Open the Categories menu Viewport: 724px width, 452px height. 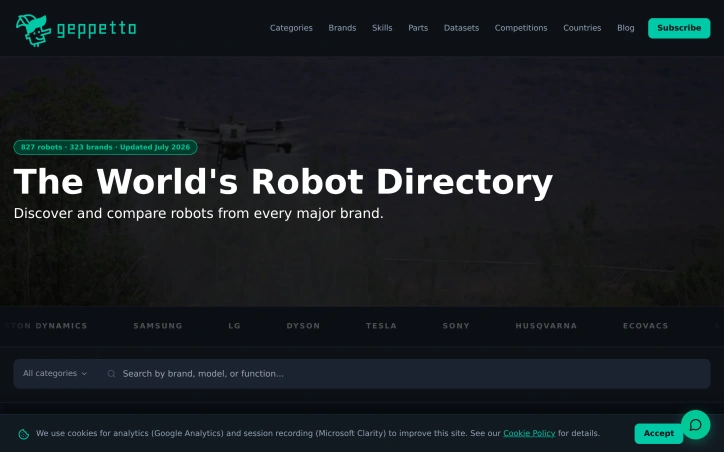[291, 28]
